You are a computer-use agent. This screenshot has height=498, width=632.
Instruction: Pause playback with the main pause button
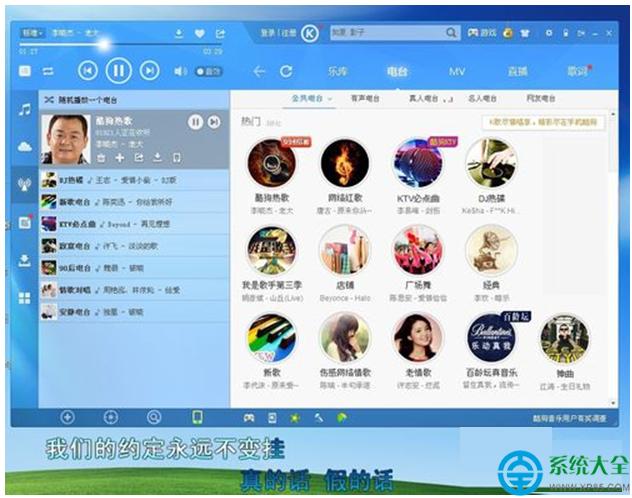click(118, 71)
